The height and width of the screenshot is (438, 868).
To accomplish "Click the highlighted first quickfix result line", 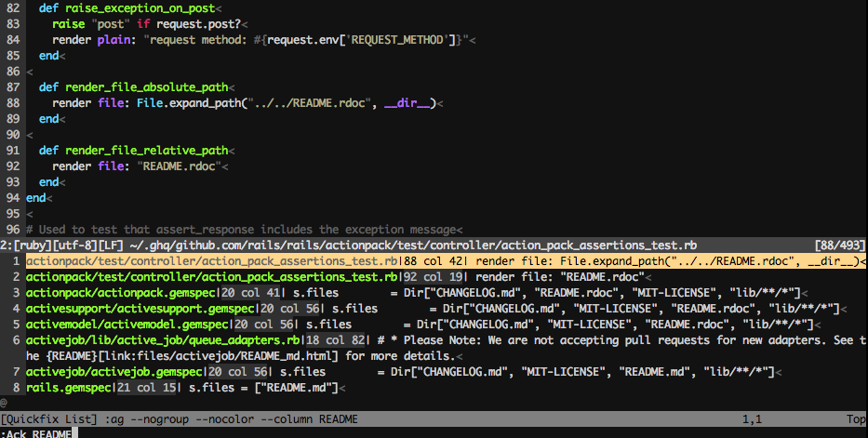I will (x=212, y=261).
